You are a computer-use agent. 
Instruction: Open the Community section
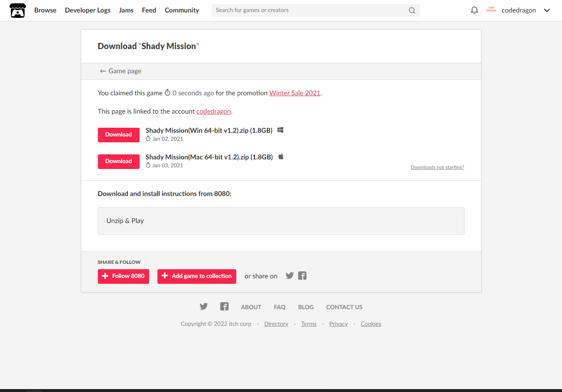pos(182,10)
